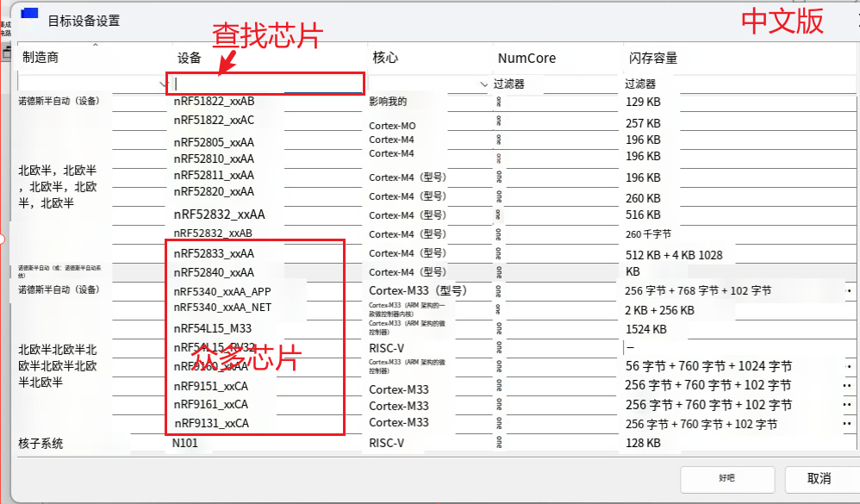Screen dimensions: 860x504
Task: Click the 516 KB flash size cell
Action: 643,215
